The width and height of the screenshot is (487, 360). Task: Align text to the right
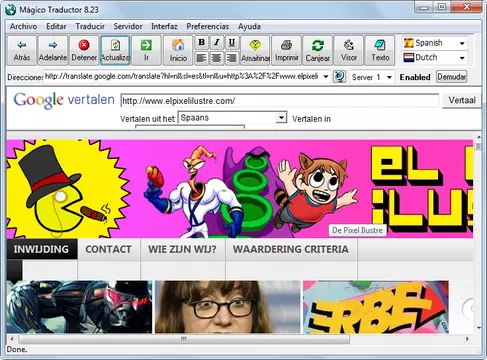pos(232,58)
